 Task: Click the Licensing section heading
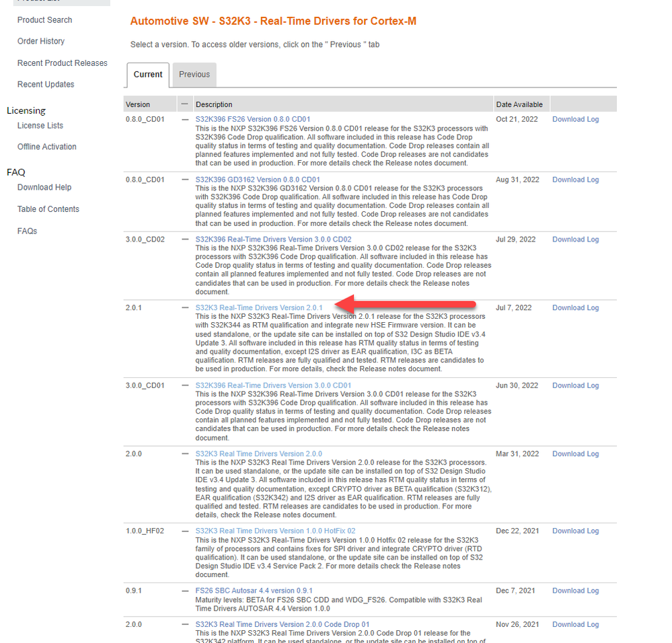pos(26,110)
